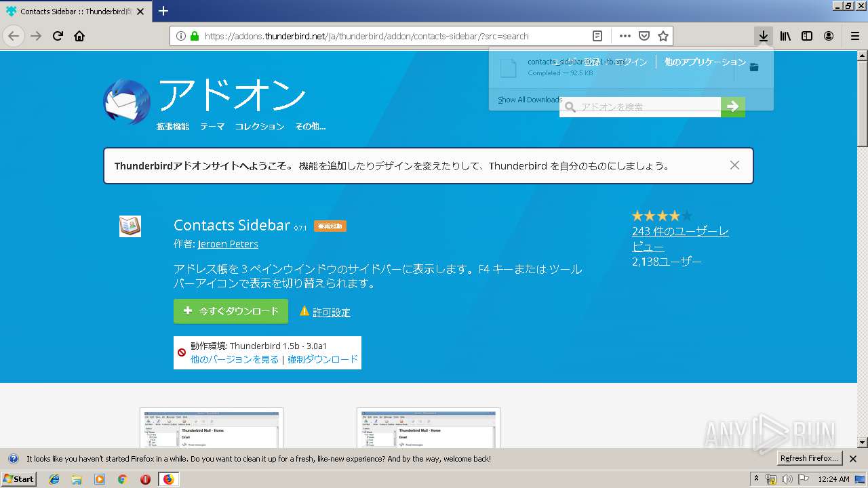Open the Windows Start menu

pos(19,479)
